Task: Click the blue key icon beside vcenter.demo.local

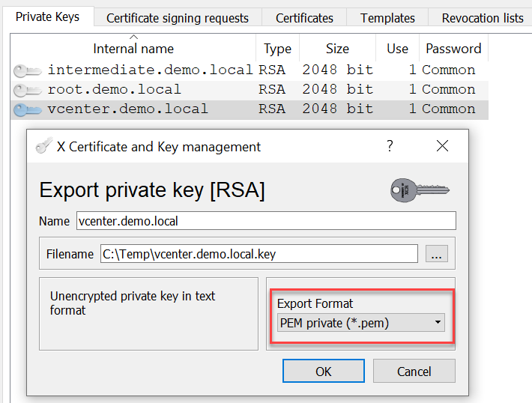Action: [x=28, y=109]
